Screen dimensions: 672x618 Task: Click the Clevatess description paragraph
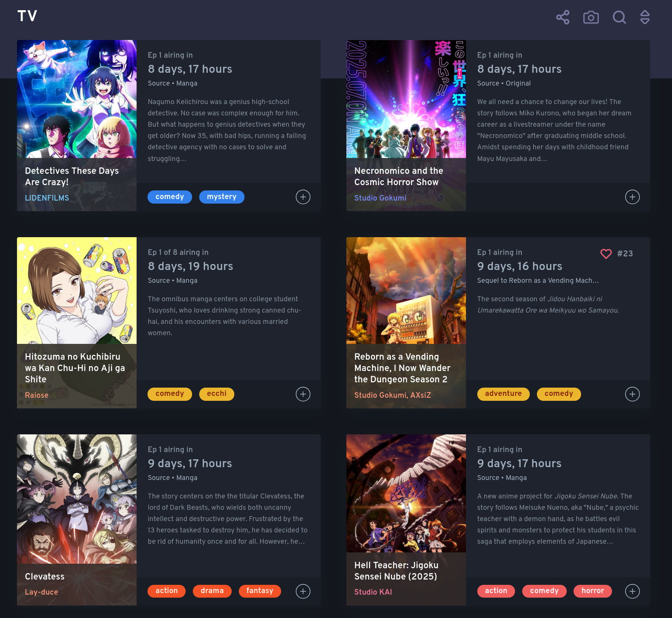coord(228,519)
